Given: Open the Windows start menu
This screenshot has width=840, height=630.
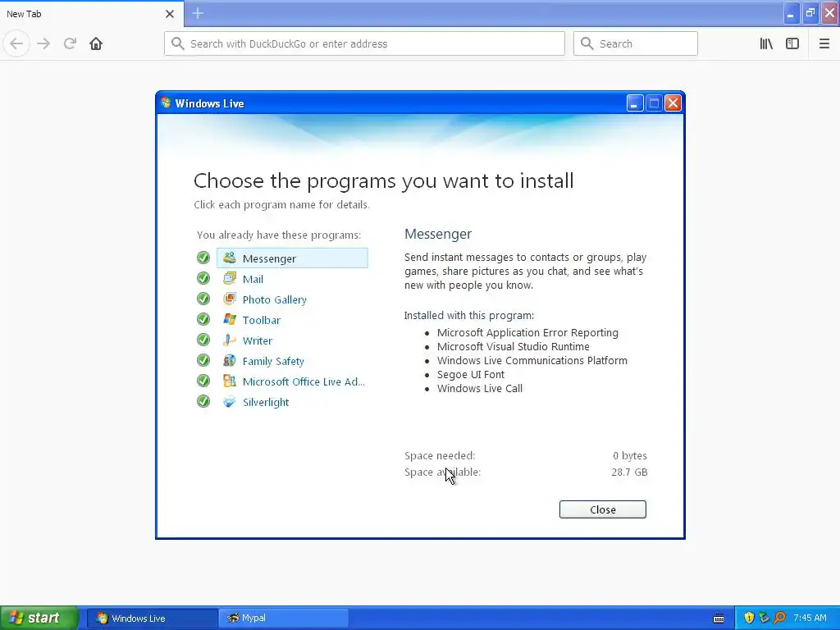Looking at the screenshot, I should (x=39, y=618).
